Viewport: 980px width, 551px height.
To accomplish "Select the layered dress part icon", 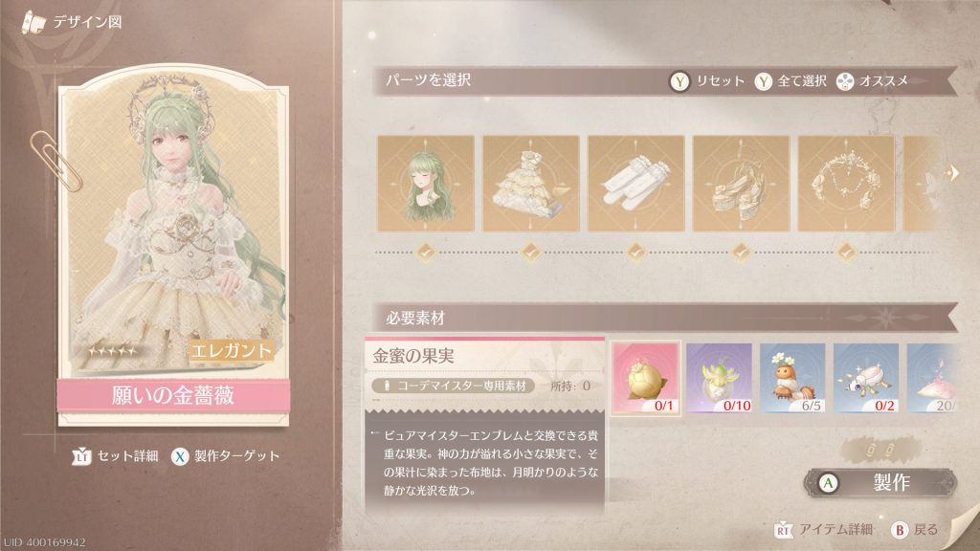I will [x=530, y=184].
